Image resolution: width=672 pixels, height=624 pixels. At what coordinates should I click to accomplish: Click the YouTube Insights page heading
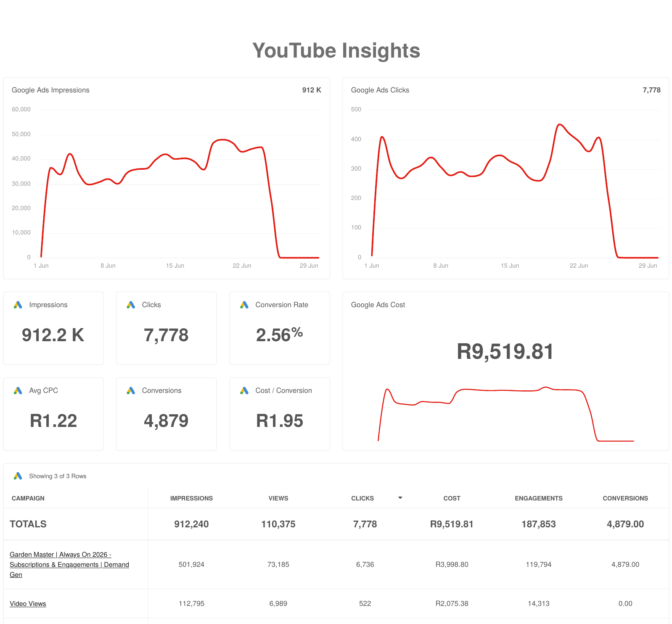336,51
